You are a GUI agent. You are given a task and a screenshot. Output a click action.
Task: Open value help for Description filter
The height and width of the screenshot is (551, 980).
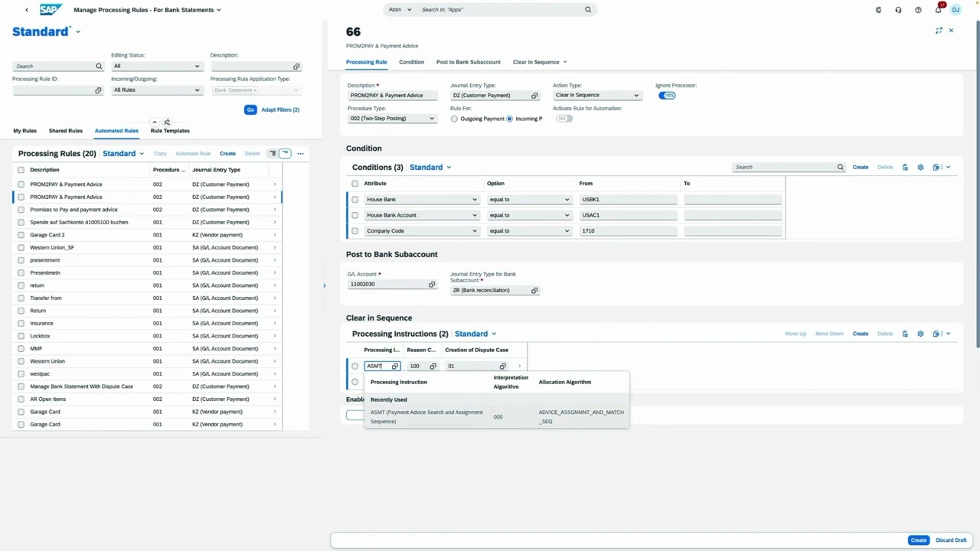pyautogui.click(x=296, y=67)
